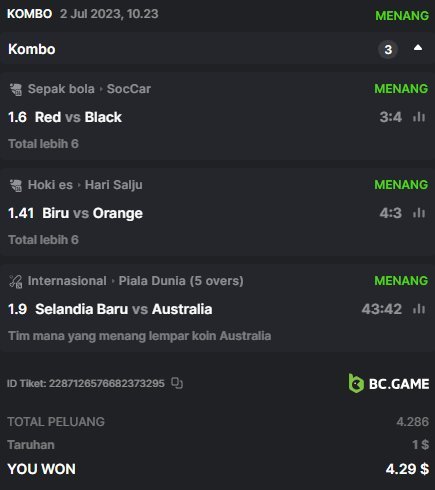The height and width of the screenshot is (490, 435).
Task: Click the selection count badge 3
Action: 388,50
